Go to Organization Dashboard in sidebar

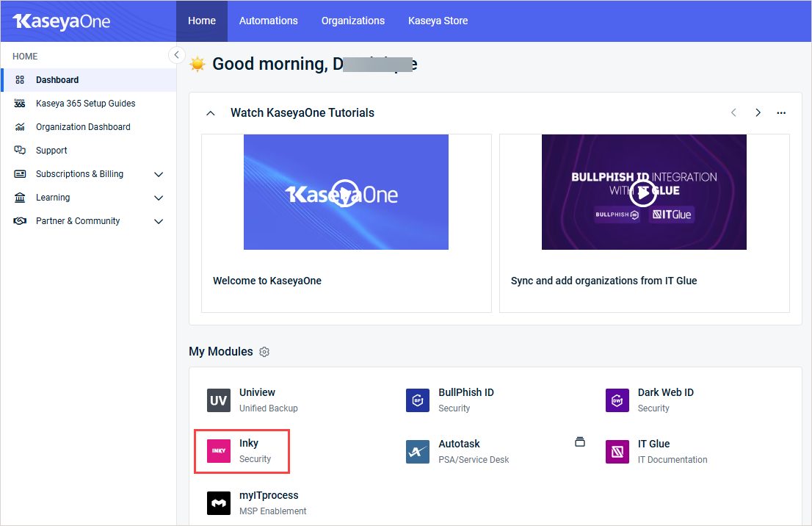pos(83,127)
